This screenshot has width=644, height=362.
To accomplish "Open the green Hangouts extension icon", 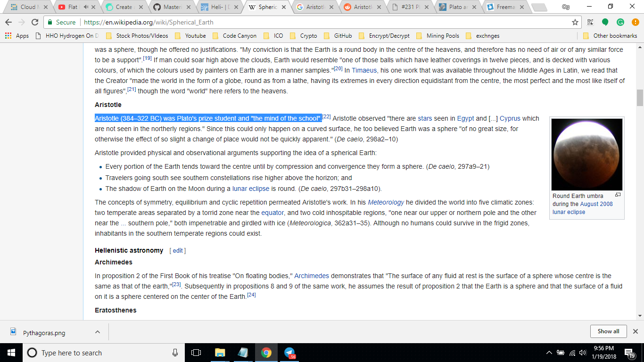I will point(605,22).
